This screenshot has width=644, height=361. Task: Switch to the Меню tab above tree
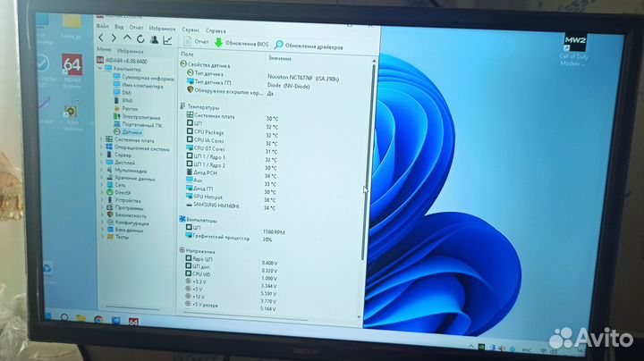[x=105, y=50]
